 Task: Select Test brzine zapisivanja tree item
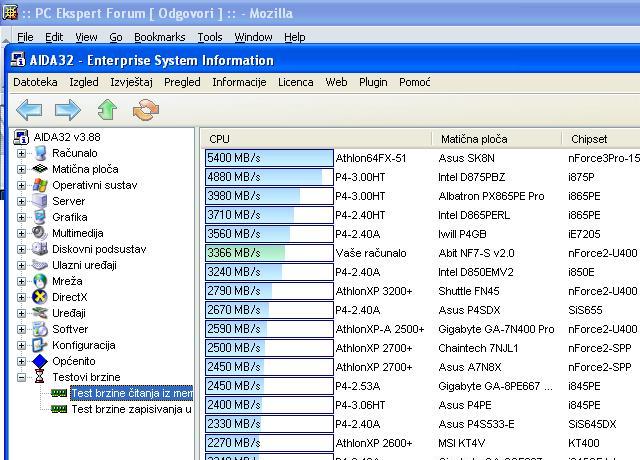[x=130, y=409]
